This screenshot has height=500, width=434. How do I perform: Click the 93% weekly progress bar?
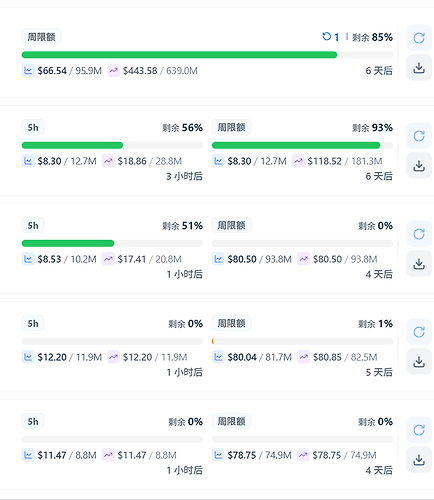tap(302, 145)
